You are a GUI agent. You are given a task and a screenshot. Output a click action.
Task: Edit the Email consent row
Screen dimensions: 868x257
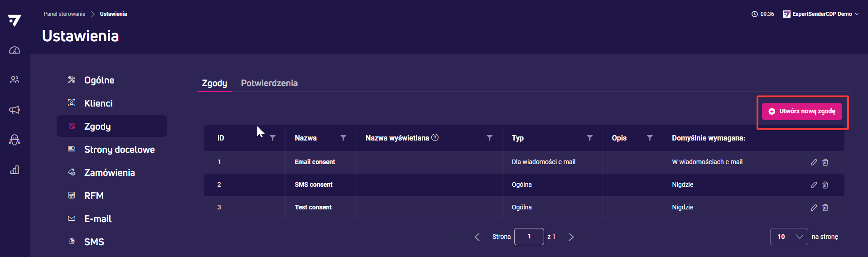tap(814, 162)
